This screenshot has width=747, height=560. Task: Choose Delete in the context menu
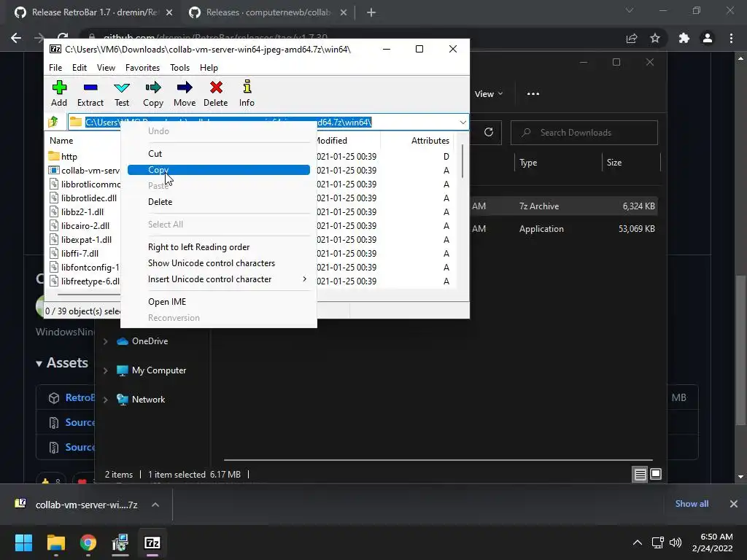click(219, 202)
